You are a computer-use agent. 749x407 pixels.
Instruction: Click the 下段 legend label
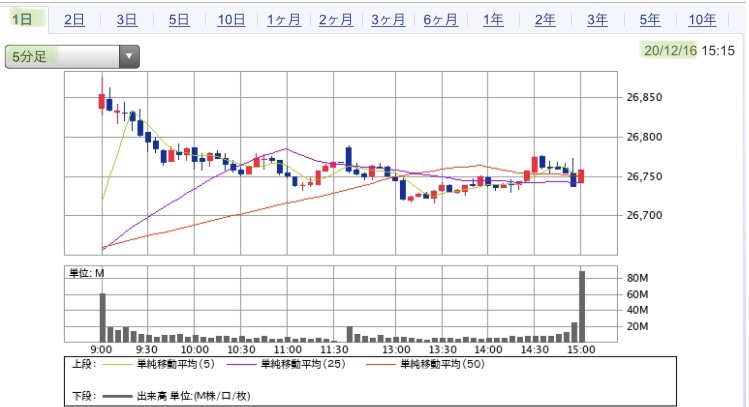tap(84, 396)
